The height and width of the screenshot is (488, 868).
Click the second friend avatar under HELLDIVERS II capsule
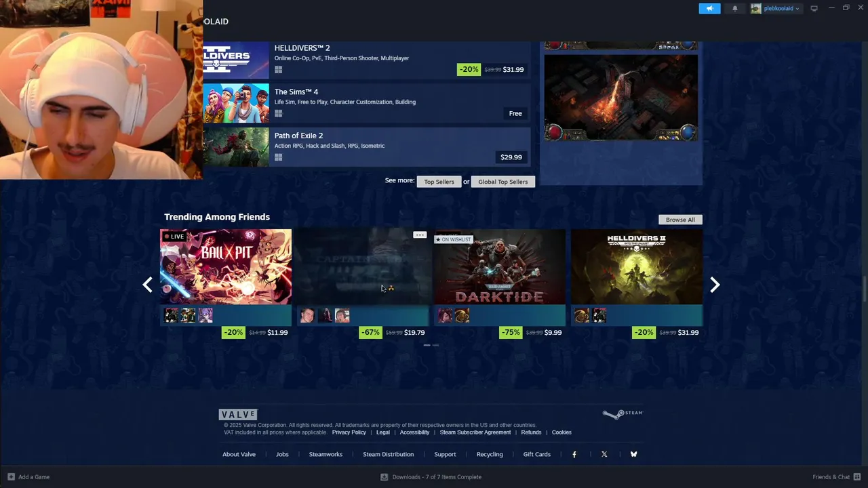tap(599, 315)
